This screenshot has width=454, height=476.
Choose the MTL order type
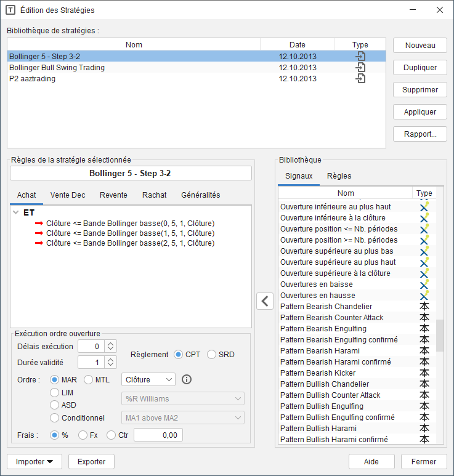click(88, 379)
